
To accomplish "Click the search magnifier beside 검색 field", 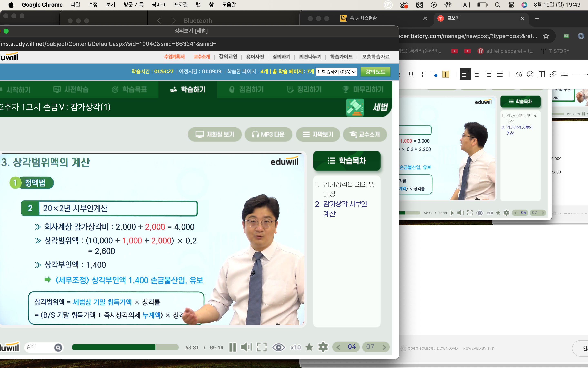I will click(x=58, y=348).
